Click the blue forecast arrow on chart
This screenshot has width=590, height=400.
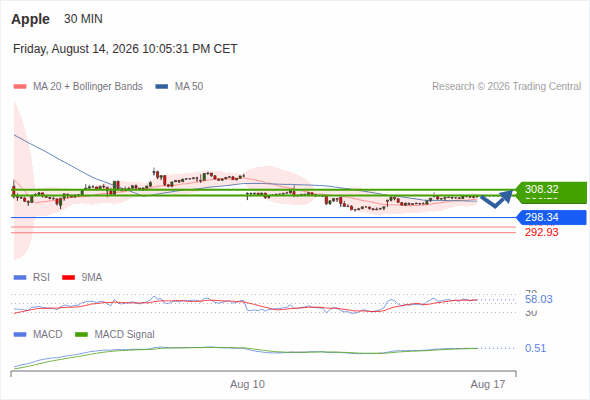pos(496,199)
